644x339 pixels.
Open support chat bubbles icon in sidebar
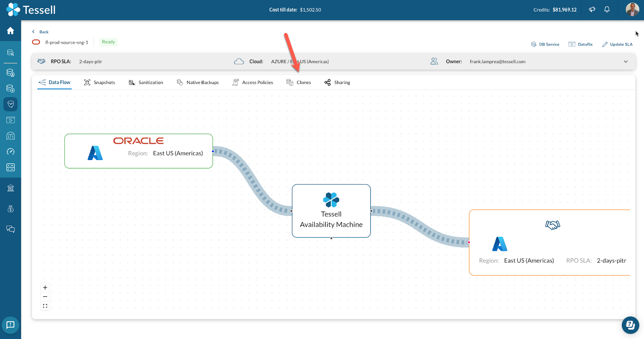coord(10,229)
